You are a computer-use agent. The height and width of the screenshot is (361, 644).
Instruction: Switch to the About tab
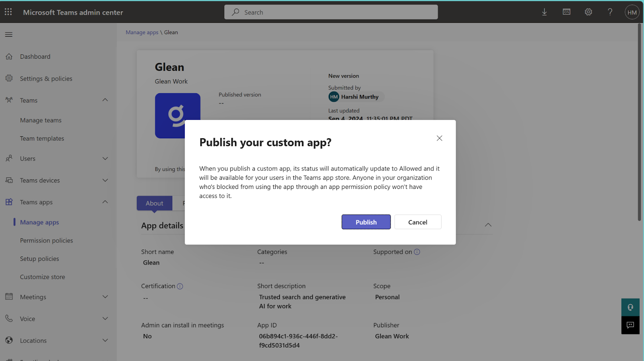pyautogui.click(x=155, y=203)
